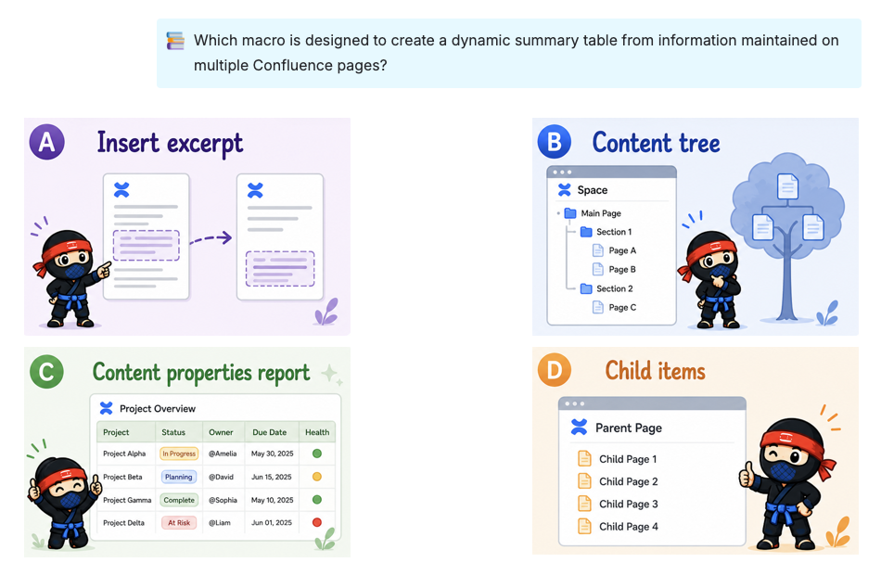This screenshot has width=881, height=588.
Task: Click the Section 1 folder icon
Action: (x=586, y=232)
